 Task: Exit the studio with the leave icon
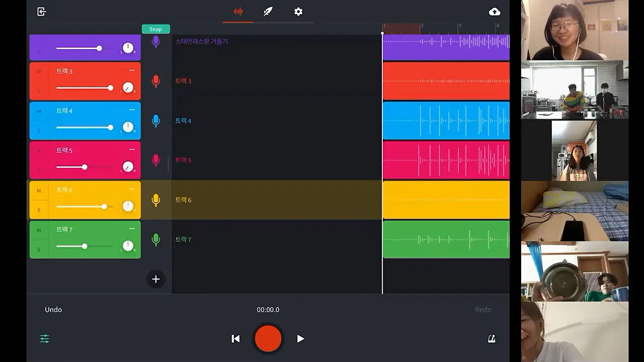point(42,12)
